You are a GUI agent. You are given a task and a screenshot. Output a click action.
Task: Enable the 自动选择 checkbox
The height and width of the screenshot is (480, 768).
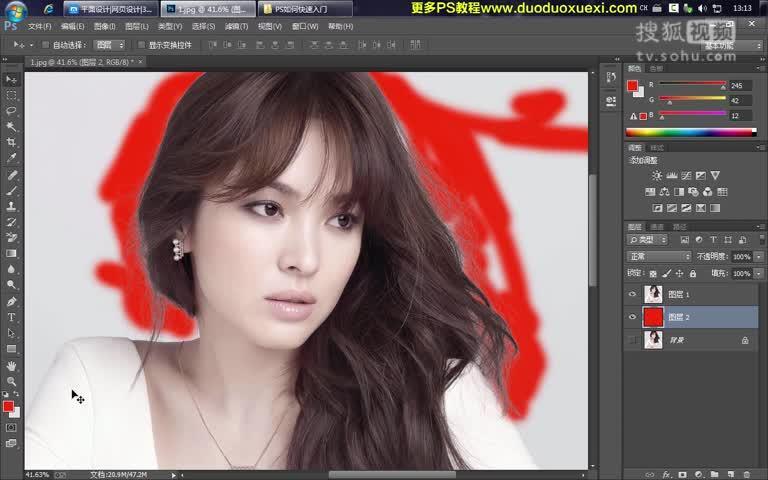[46, 45]
